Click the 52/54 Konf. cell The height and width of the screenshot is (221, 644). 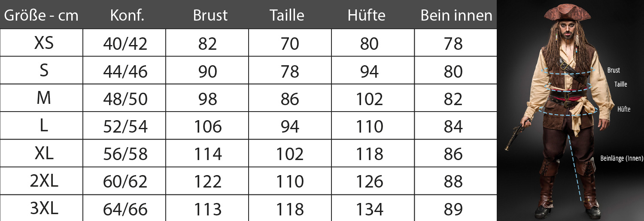(125, 126)
